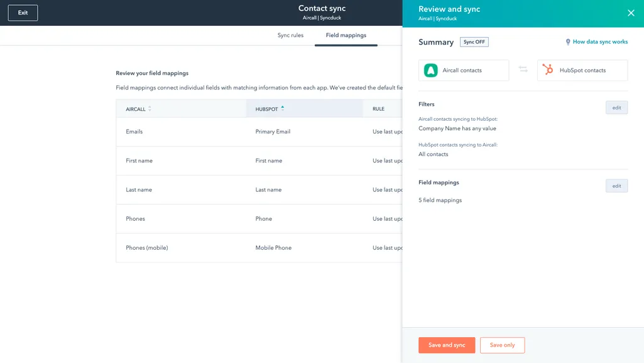The width and height of the screenshot is (644, 363).
Task: Click the HubSpot contacts card
Action: (582, 70)
